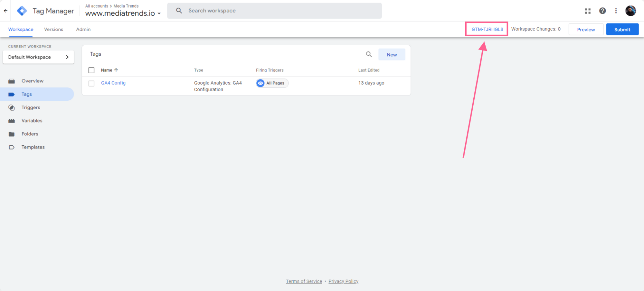Switch to the Versions tab
The image size is (644, 291).
pyautogui.click(x=53, y=29)
